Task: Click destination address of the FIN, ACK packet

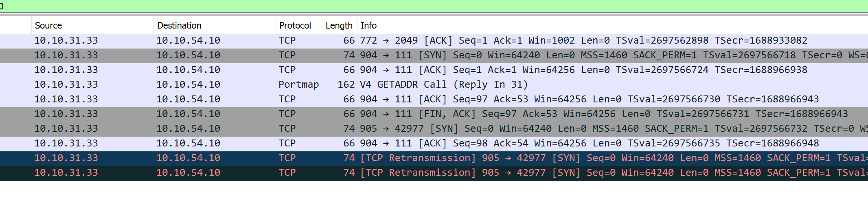Action: tap(188, 114)
